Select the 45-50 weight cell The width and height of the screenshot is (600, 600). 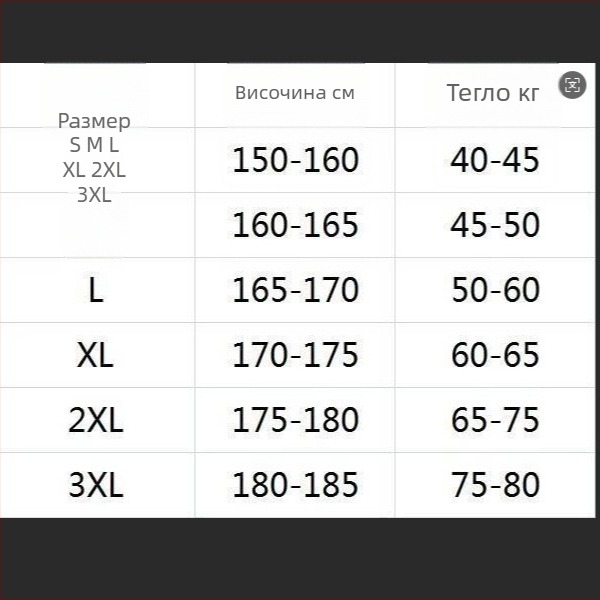[495, 225]
